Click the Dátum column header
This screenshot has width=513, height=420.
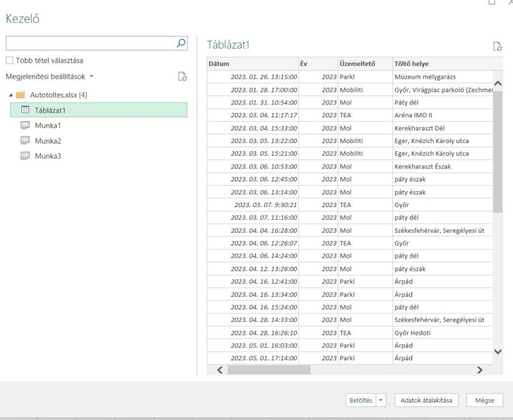click(253, 63)
